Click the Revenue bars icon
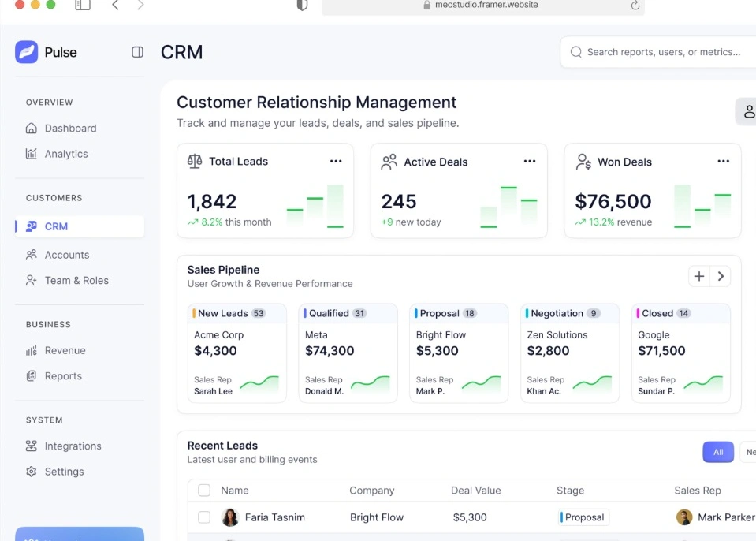This screenshot has height=541, width=756. [x=32, y=350]
